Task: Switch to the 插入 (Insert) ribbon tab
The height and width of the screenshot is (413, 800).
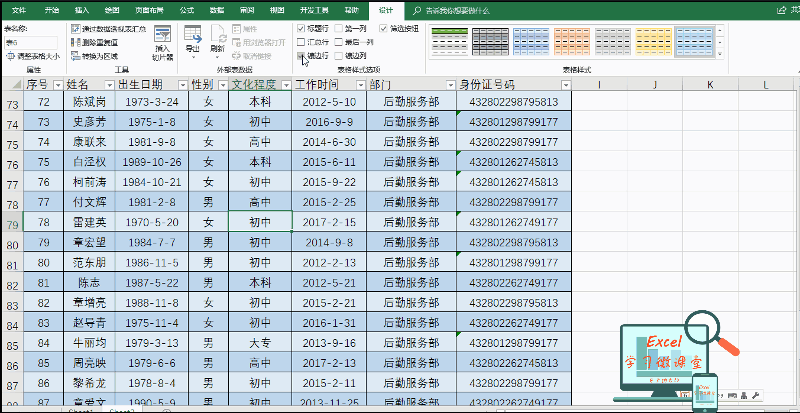Action: click(x=82, y=10)
